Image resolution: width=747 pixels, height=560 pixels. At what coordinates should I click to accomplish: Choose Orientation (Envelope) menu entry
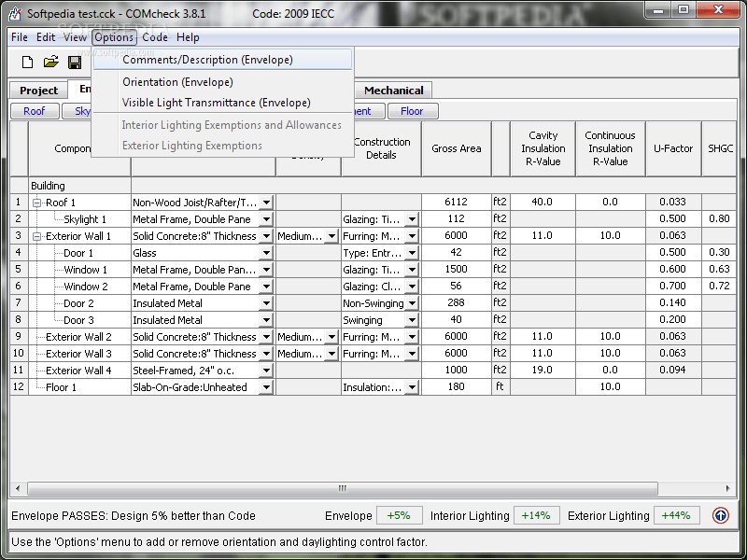[222, 82]
